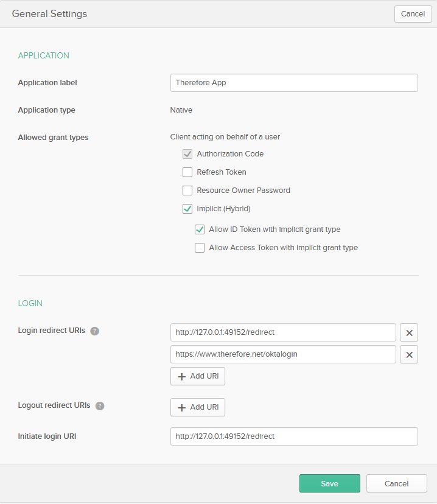
Task: Click the first Login redirect URI field
Action: point(283,332)
